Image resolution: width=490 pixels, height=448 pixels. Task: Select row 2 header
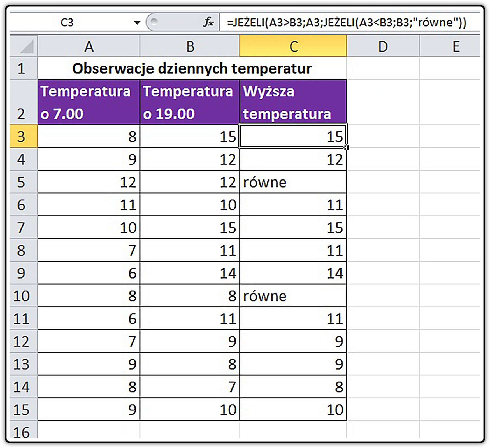24,102
